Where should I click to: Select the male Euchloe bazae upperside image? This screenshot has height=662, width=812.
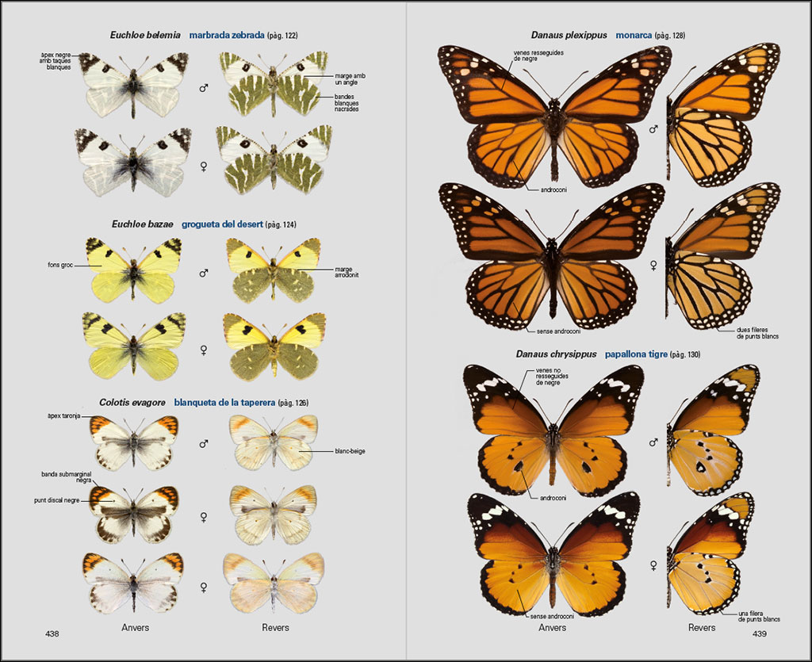(x=133, y=270)
